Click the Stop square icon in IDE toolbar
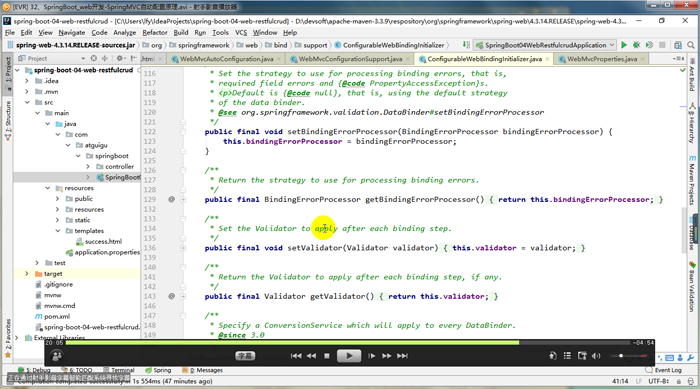Viewport: 700px width, 389px height. 662,45
